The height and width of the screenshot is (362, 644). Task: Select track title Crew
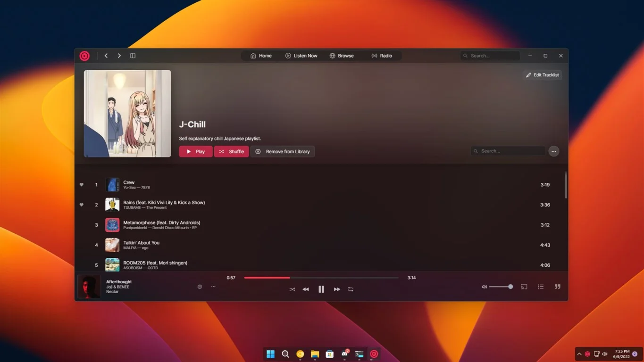(129, 182)
